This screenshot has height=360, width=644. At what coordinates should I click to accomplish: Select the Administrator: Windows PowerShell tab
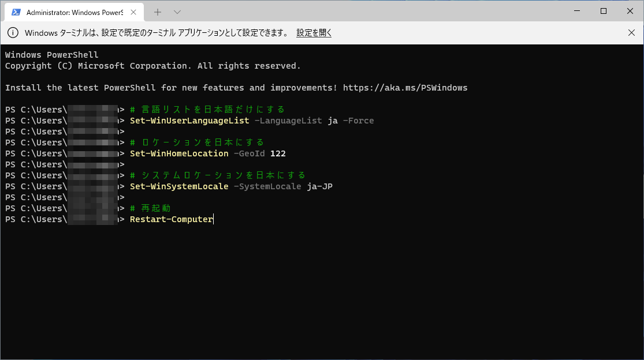tap(74, 12)
